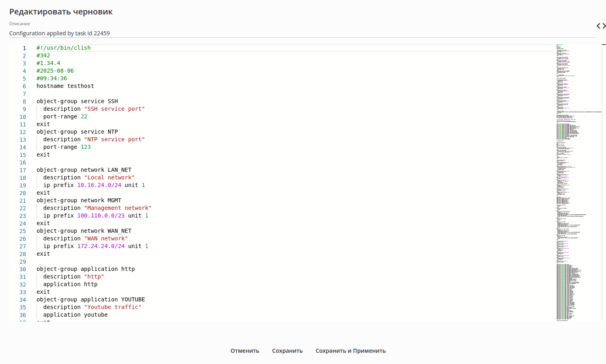Click object-group network WAN_NET line
Image resolution: width=606 pixels, height=364 pixels.
84,231
